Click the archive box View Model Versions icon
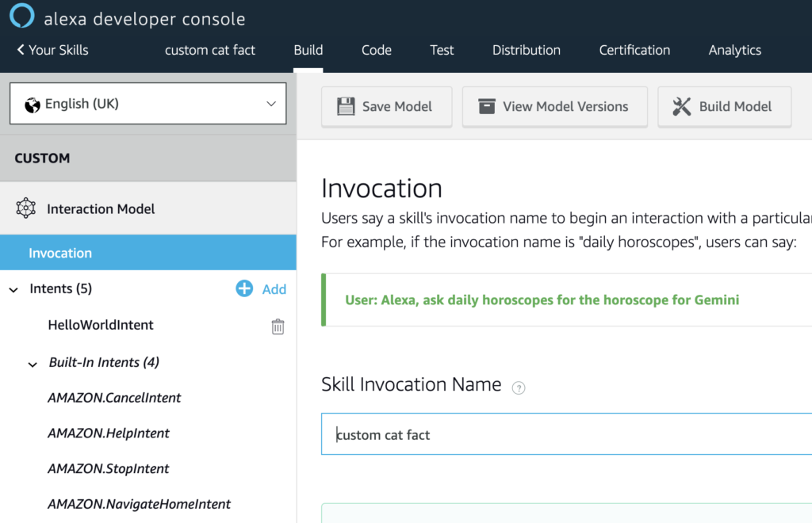Viewport: 812px width, 523px height. [x=486, y=106]
